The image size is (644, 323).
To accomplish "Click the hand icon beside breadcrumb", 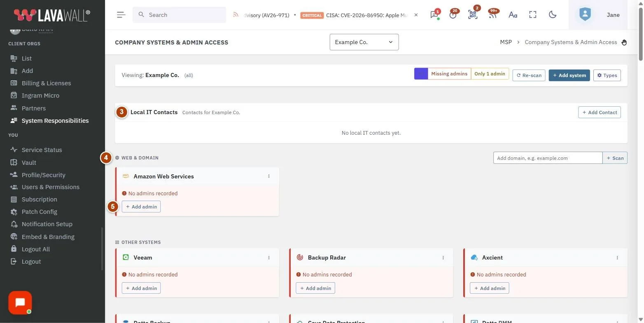I will pos(624,42).
